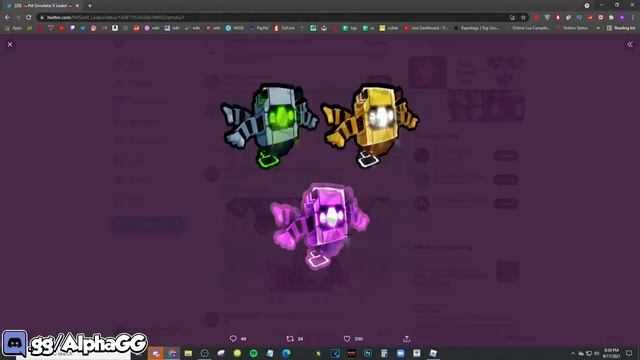Viewport: 640px width, 360px height.
Task: Open File Explorer from the taskbar
Action: click(188, 353)
